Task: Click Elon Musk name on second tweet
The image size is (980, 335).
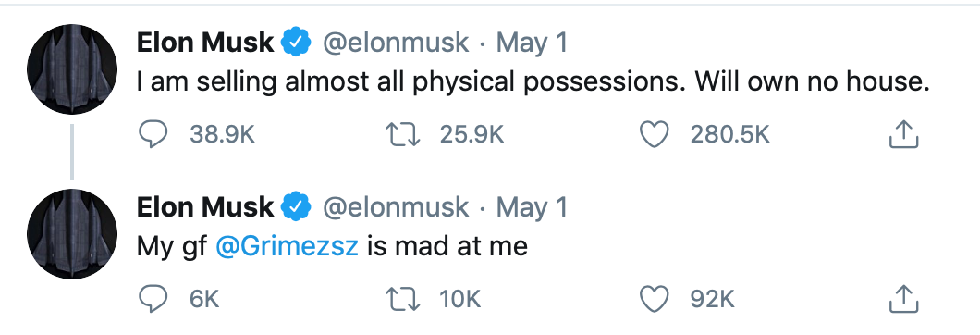Action: pos(205,207)
